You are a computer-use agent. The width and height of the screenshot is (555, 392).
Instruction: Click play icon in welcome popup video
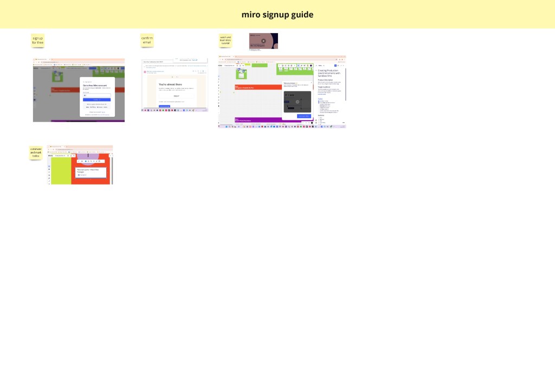coord(298,102)
